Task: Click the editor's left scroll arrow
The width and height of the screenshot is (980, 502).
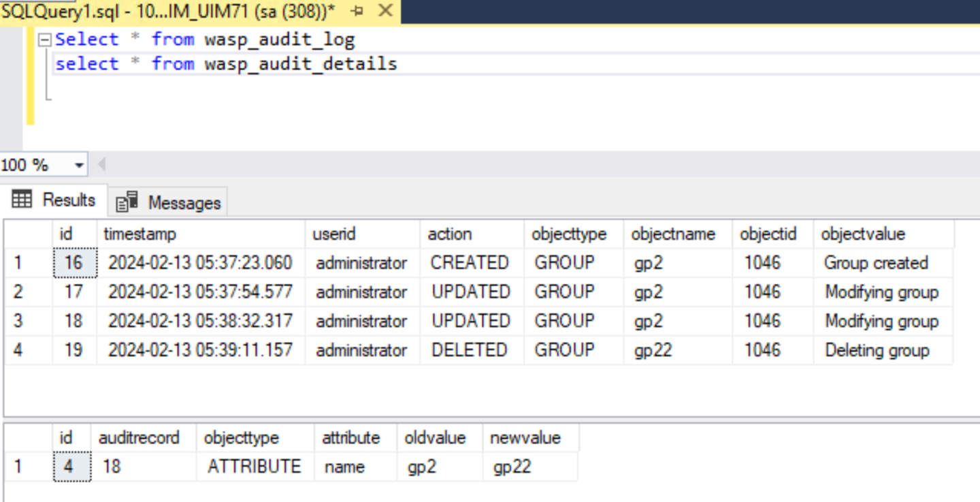Action: click(102, 165)
